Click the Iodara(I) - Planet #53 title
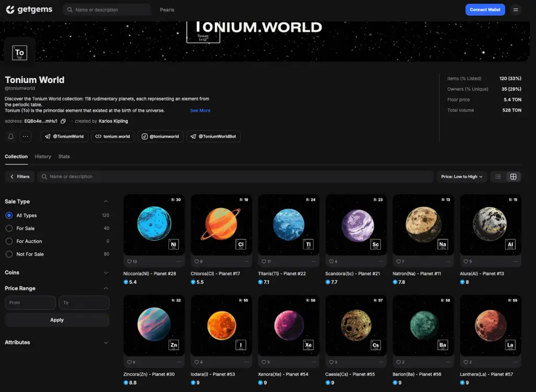Image resolution: width=536 pixels, height=392 pixels. tap(213, 374)
